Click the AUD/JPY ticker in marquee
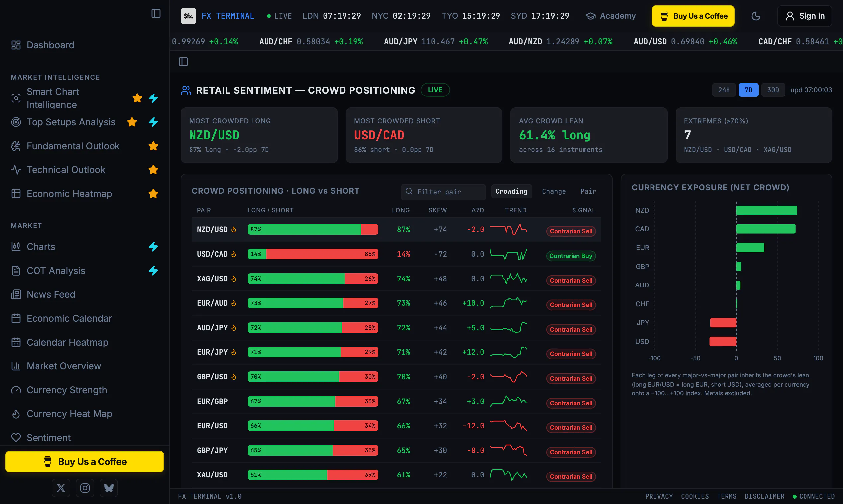Screen dimensions: 843x504 click(435, 41)
